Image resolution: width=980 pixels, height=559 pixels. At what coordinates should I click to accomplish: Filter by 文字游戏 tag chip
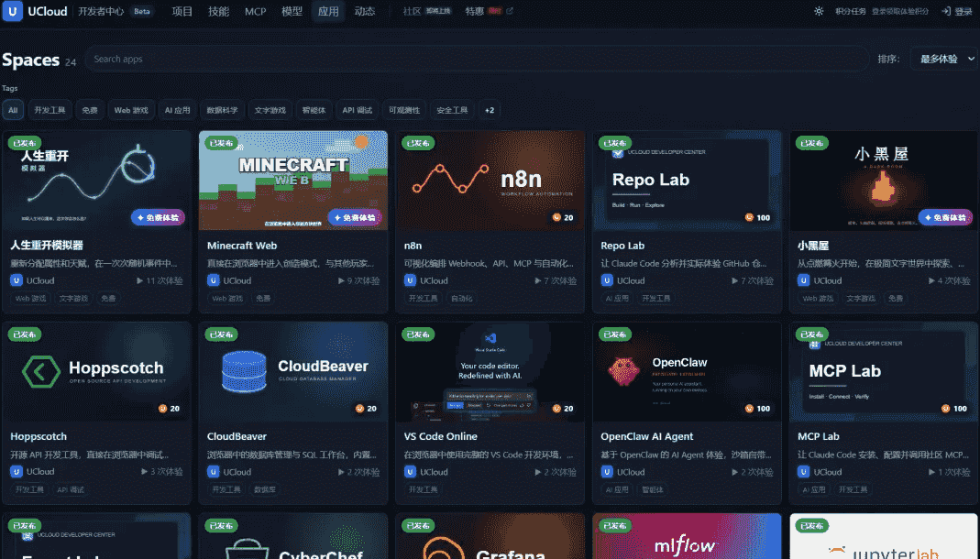point(270,110)
